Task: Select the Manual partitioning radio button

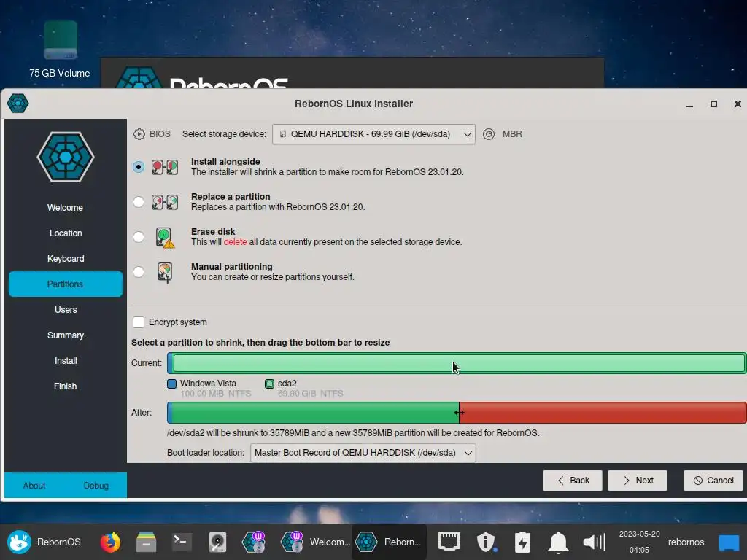Action: 139,272
